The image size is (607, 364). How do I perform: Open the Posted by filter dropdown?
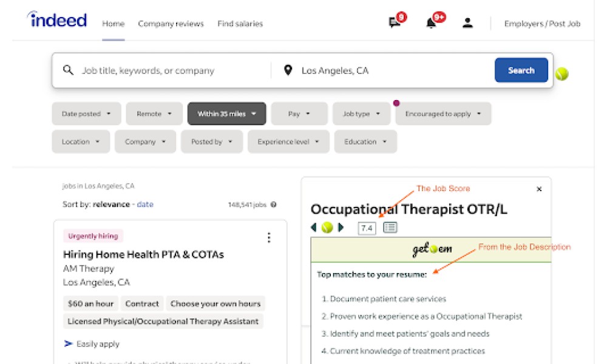(212, 141)
